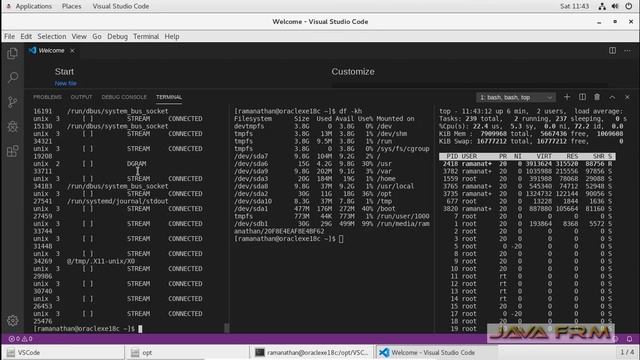Screen dimensions: 640x360
Task: Open the Help menu
Action: coord(172,36)
